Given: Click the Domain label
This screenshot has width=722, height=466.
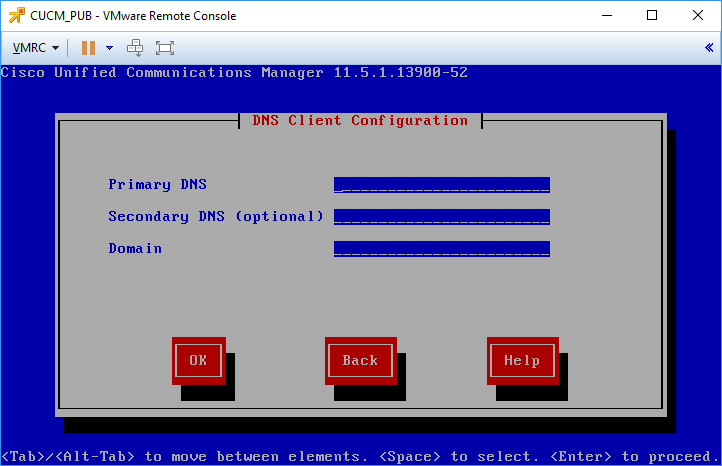Looking at the screenshot, I should (x=135, y=249).
